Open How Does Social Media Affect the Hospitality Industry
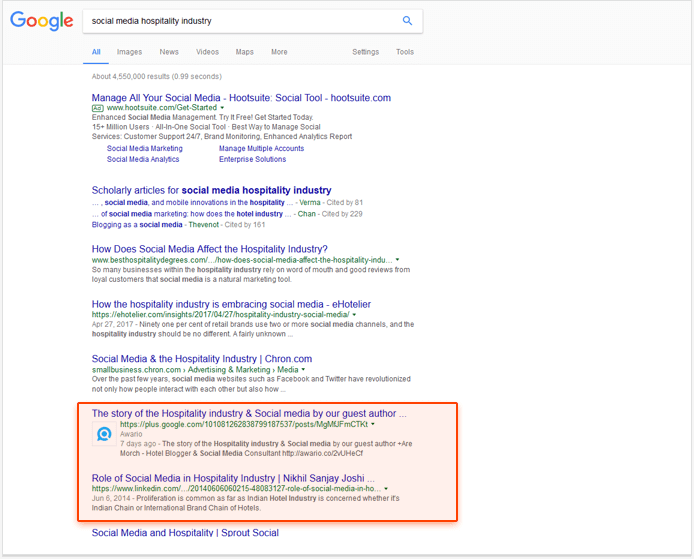694x559 pixels. click(210, 249)
